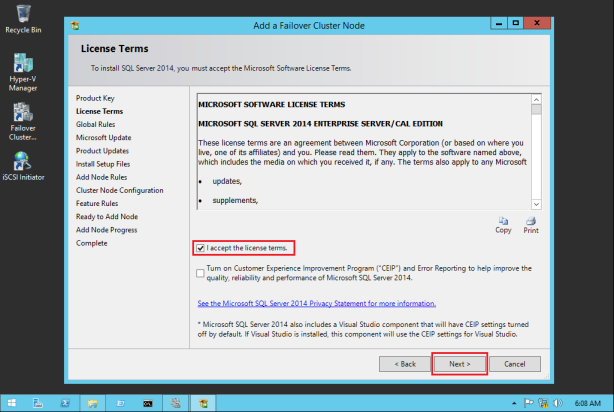614x412 pixels.
Task: Click the Next button
Action: click(460, 364)
